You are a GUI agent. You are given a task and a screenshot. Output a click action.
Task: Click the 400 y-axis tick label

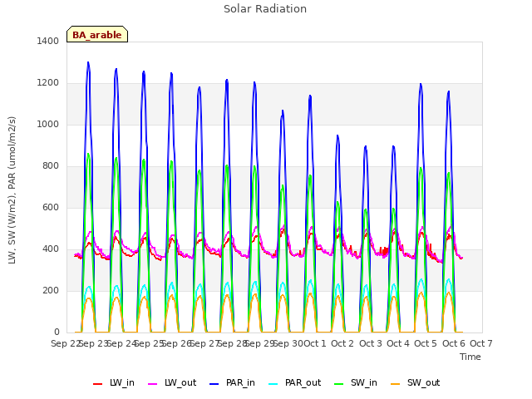(51, 249)
